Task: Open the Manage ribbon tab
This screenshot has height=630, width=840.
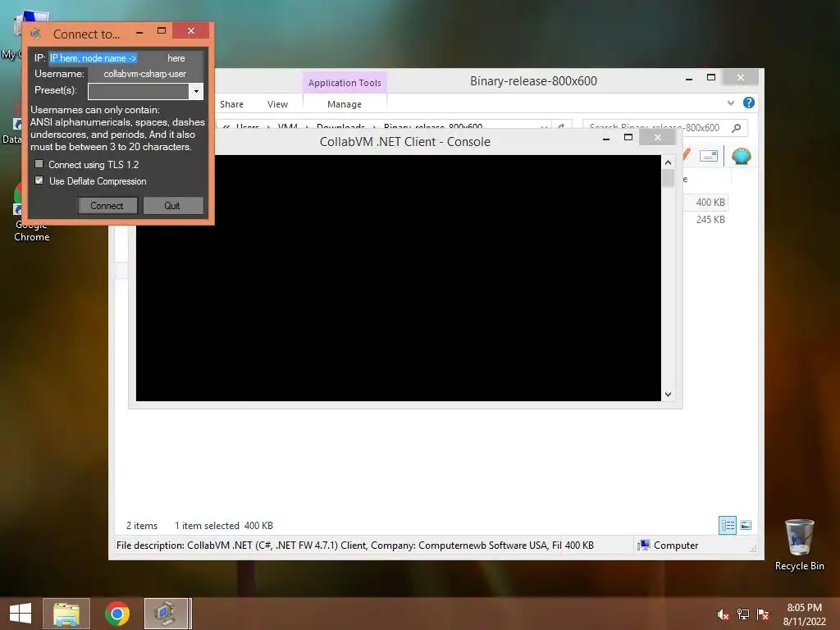Action: tap(345, 104)
